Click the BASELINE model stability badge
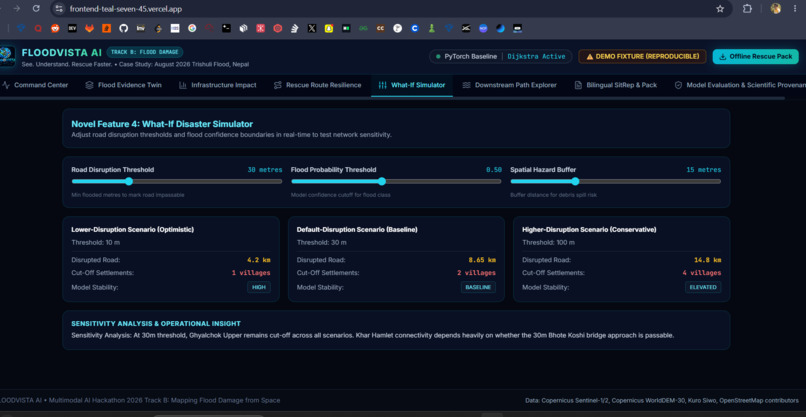The image size is (806, 417). (x=478, y=287)
